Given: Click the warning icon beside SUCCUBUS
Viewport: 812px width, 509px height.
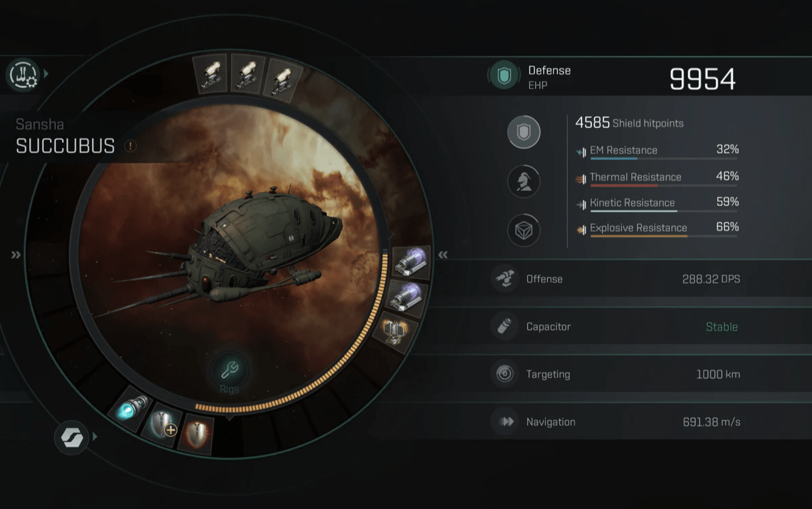Looking at the screenshot, I should tap(131, 146).
